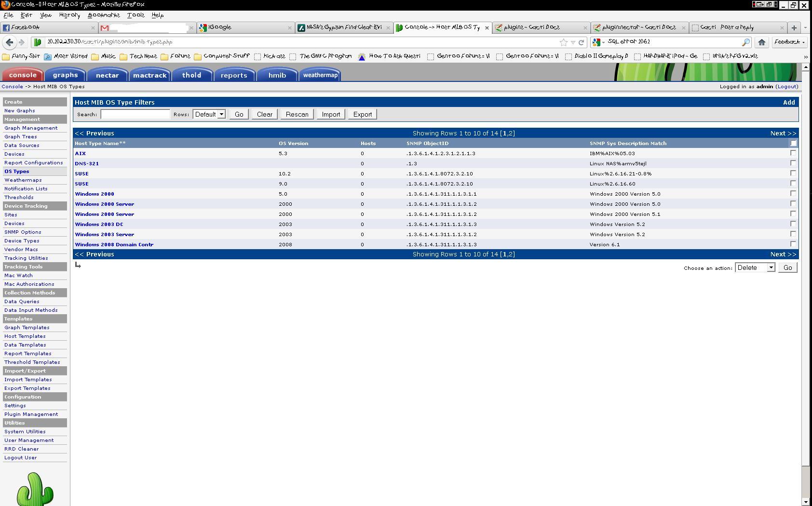Switch to the thold tab
This screenshot has height=506, width=812.
(x=191, y=75)
